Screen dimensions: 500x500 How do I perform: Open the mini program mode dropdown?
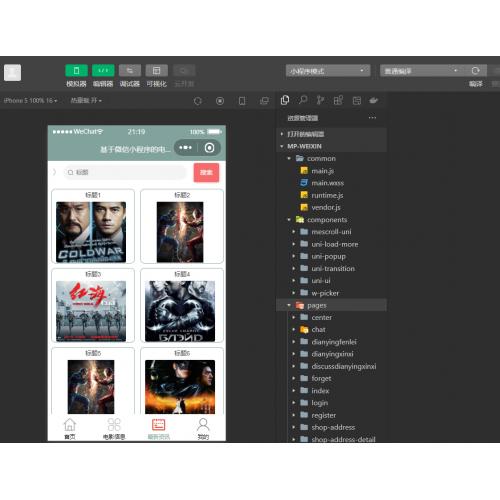tap(328, 71)
